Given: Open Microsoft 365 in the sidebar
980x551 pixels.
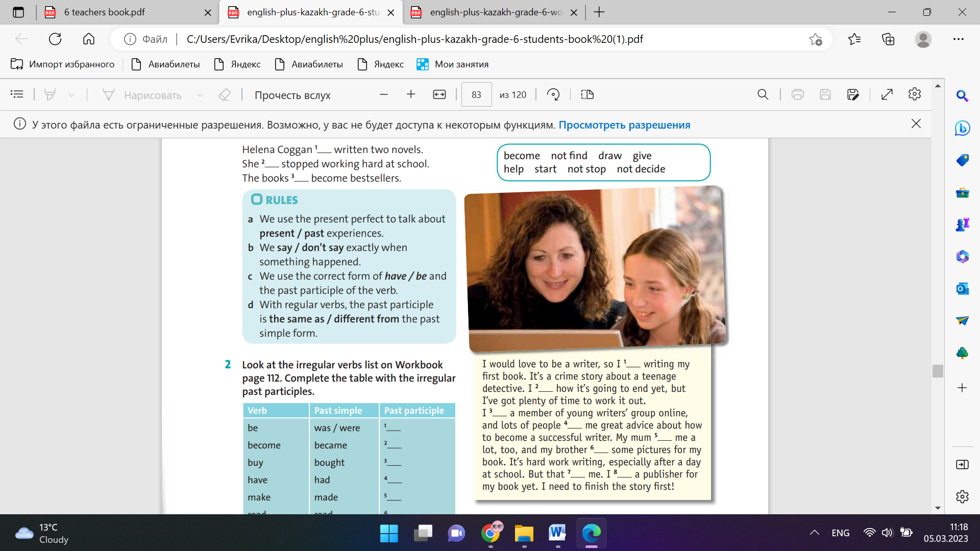Looking at the screenshot, I should [x=962, y=257].
